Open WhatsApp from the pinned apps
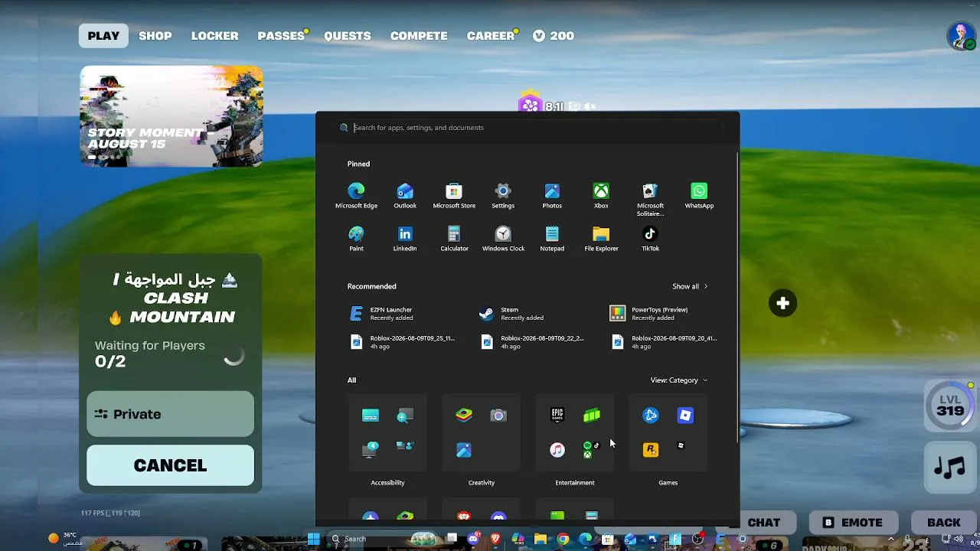 point(699,196)
